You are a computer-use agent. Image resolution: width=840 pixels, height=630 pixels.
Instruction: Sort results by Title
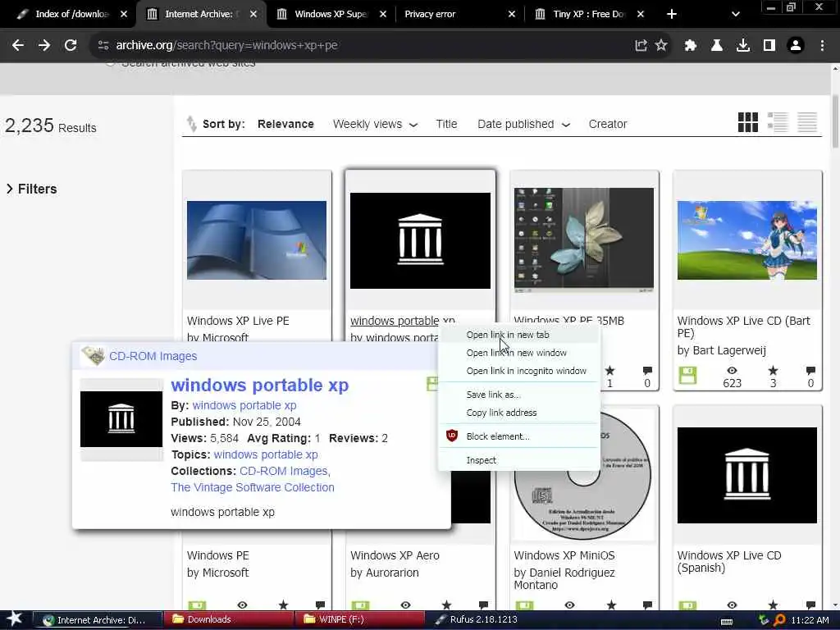point(446,124)
